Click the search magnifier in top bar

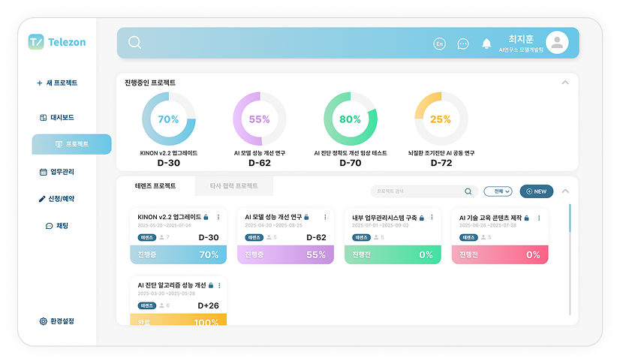tap(134, 42)
